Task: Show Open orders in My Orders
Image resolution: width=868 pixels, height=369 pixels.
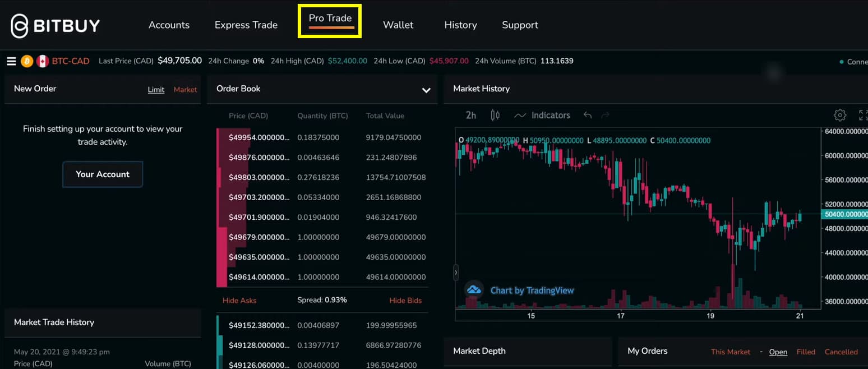Action: 778,352
